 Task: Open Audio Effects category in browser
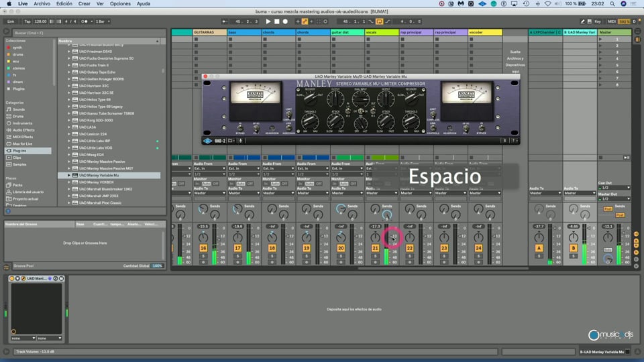(23, 130)
